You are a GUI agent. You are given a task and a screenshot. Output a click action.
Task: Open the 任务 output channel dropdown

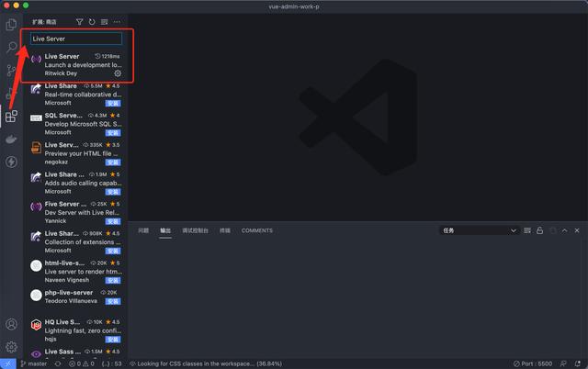coord(480,230)
